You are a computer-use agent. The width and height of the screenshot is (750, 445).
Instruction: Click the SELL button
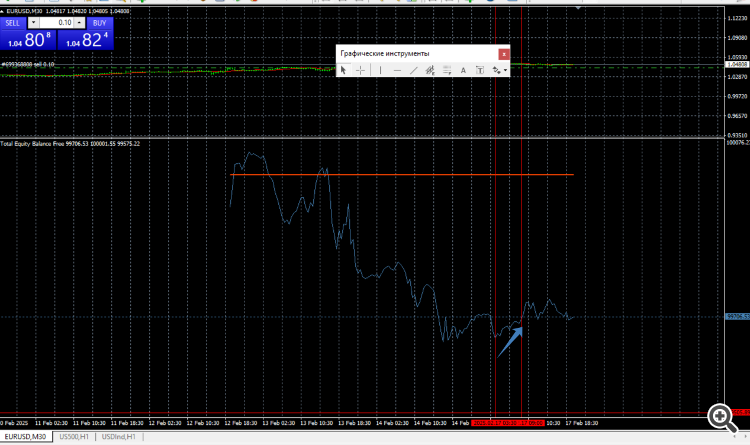(13, 23)
